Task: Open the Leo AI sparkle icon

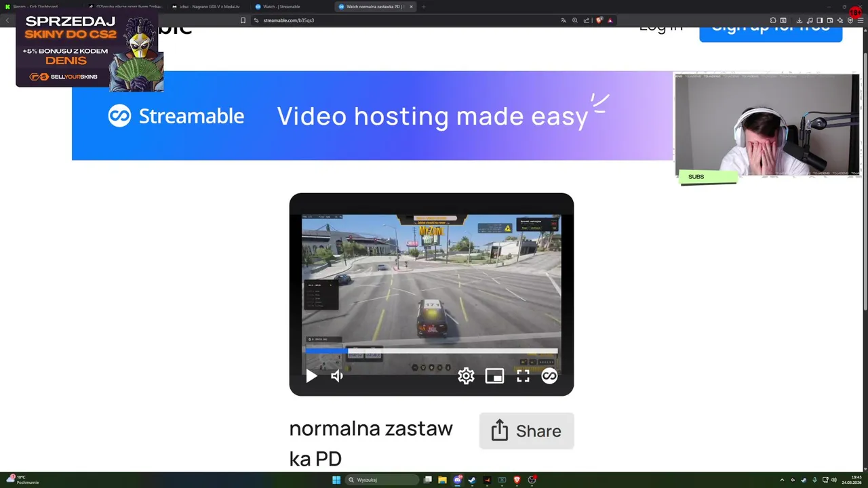Action: [840, 20]
